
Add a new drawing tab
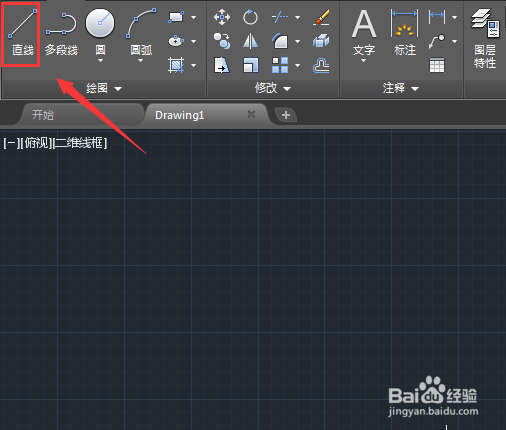(286, 115)
